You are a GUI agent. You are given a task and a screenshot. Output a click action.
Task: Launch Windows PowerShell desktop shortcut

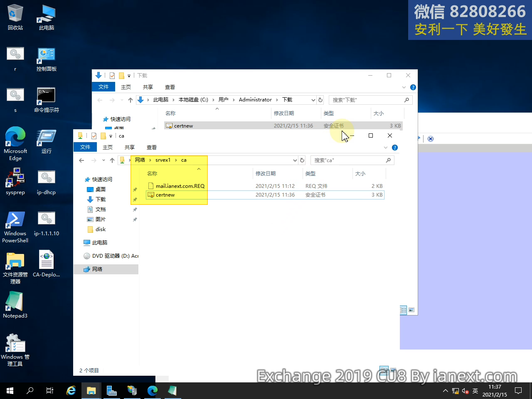(x=15, y=227)
